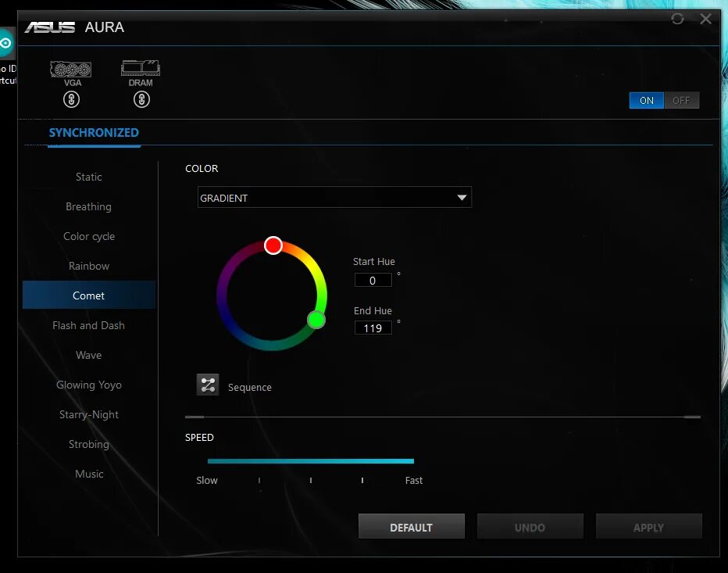Toggle the sync link under VGA
Image resolution: width=728 pixels, height=573 pixels.
click(72, 99)
